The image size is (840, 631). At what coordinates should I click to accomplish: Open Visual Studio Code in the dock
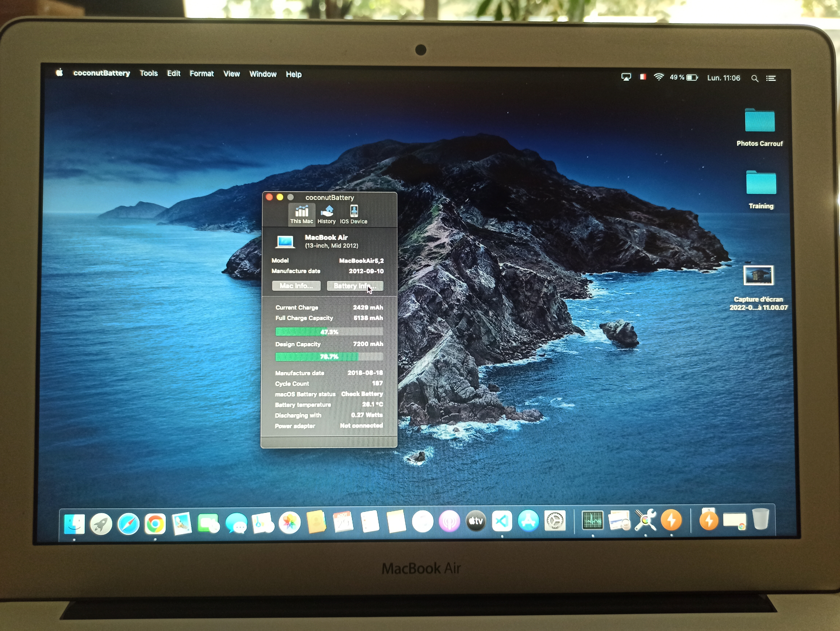pos(502,521)
